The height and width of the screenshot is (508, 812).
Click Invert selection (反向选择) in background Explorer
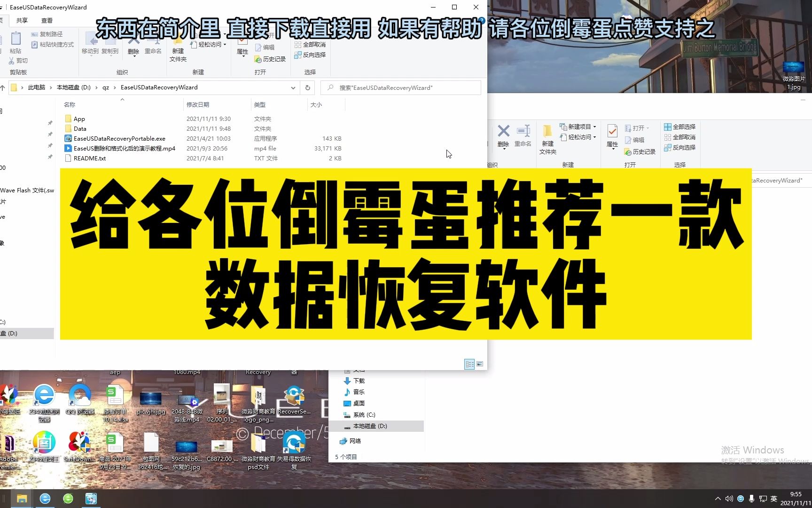tap(680, 148)
